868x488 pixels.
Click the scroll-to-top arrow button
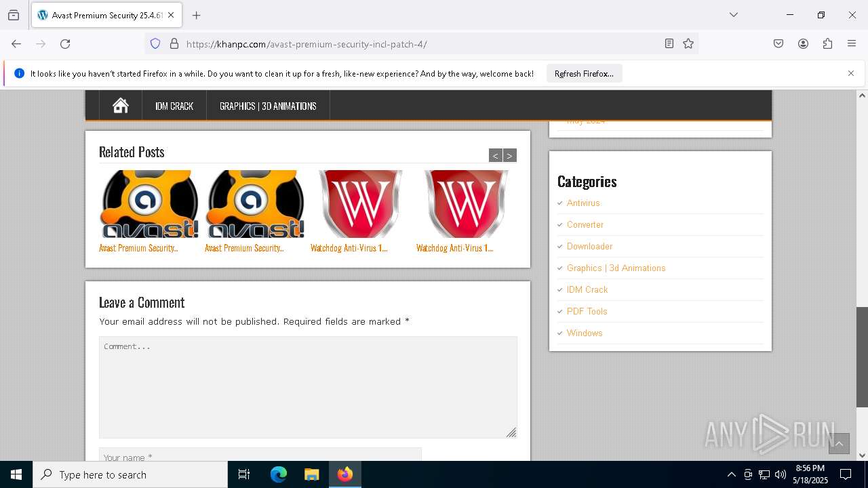pyautogui.click(x=839, y=444)
